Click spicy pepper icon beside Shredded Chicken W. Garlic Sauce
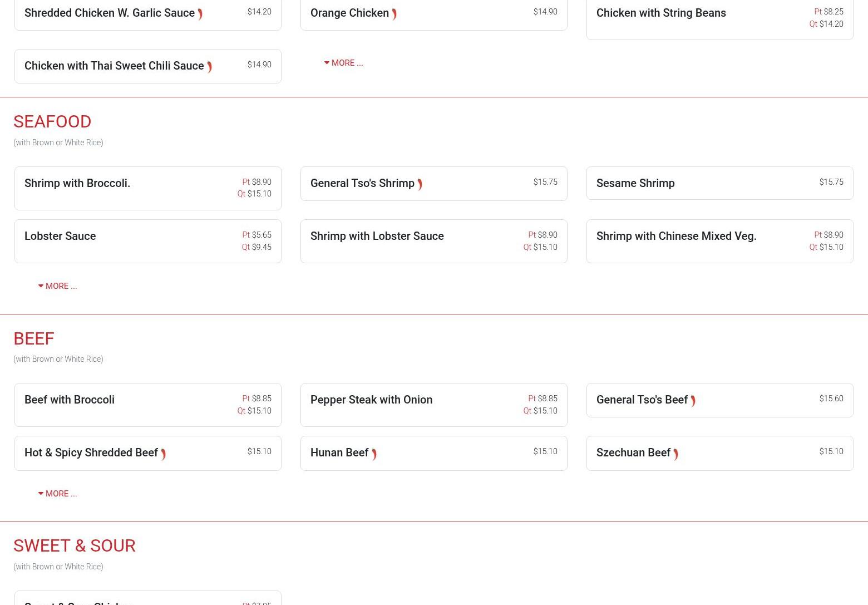 [200, 14]
